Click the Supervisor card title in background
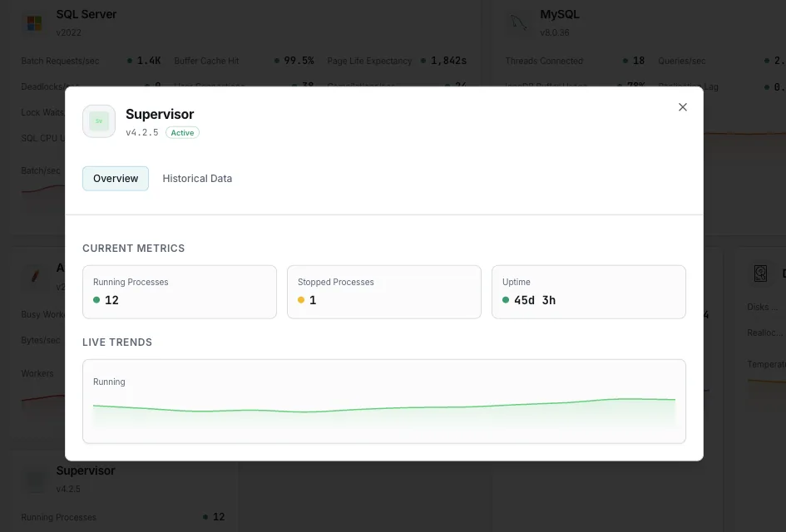786x532 pixels. [86, 470]
